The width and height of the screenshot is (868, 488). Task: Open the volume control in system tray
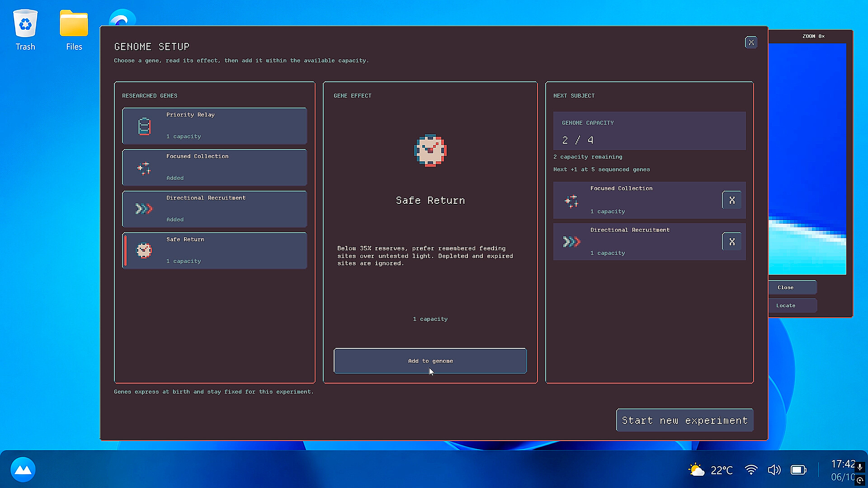[x=774, y=470]
